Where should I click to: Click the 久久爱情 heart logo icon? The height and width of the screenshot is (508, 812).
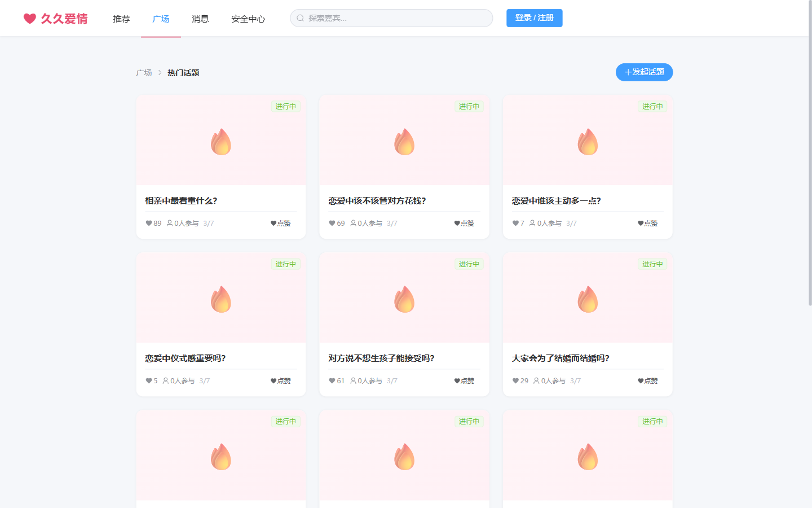coord(30,19)
